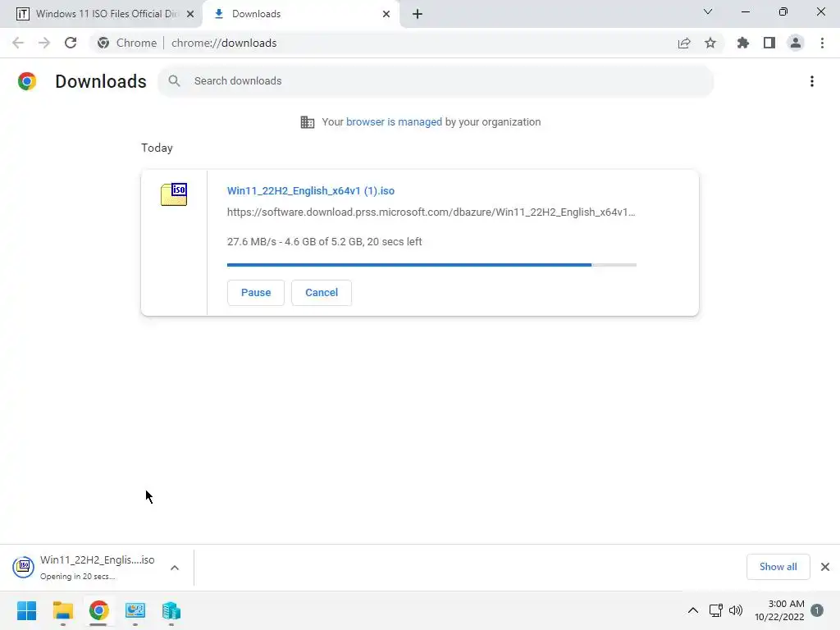Click the network tray icon
The width and height of the screenshot is (840, 630).
tap(715, 610)
